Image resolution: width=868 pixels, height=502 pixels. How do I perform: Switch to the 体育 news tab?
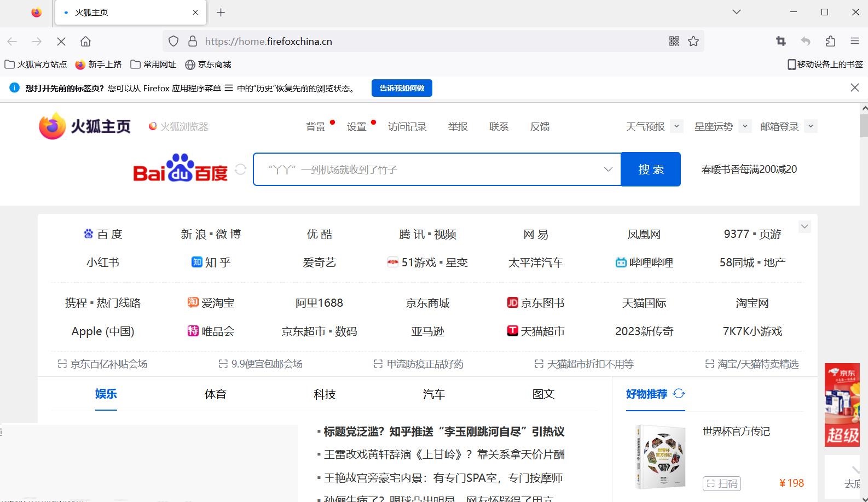coord(215,394)
